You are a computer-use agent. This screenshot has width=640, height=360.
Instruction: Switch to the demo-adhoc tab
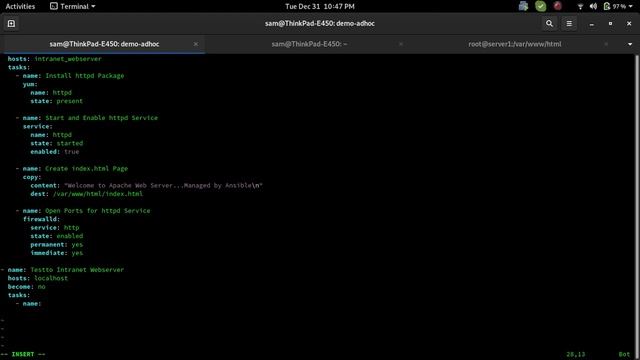(104, 44)
